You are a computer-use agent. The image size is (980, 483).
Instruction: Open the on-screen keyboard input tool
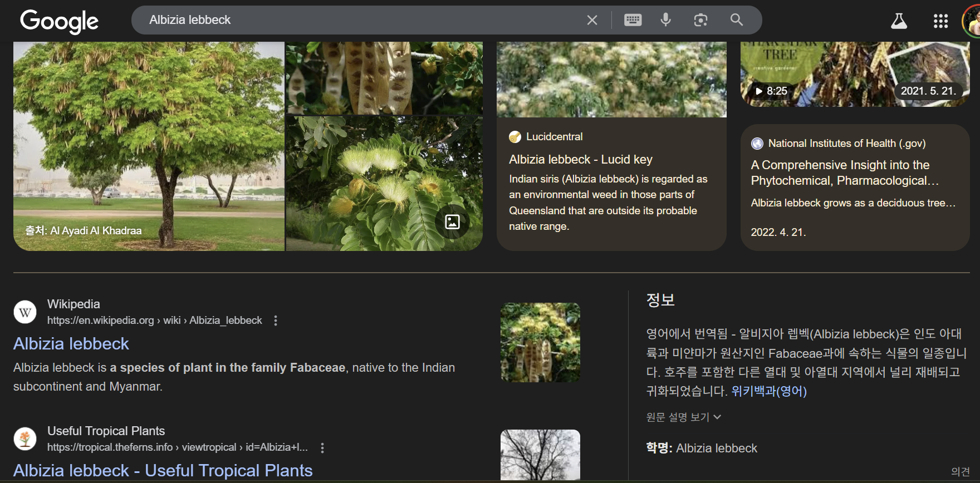coord(633,20)
